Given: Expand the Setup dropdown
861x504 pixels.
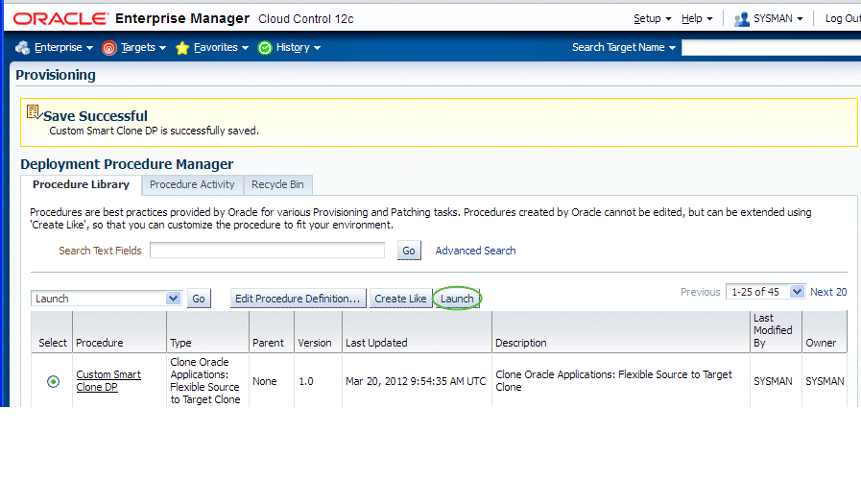Looking at the screenshot, I should (x=652, y=18).
